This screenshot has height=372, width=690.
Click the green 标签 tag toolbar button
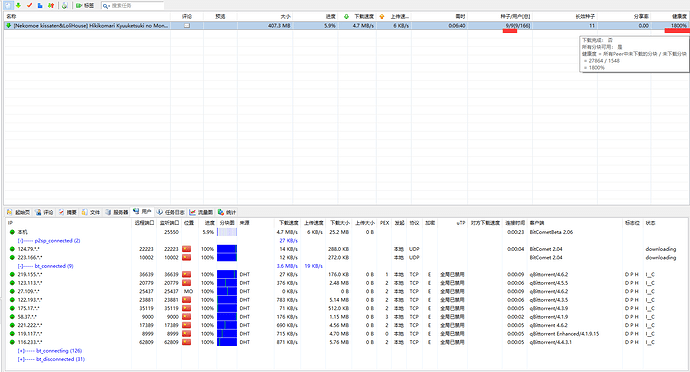[x=84, y=5]
